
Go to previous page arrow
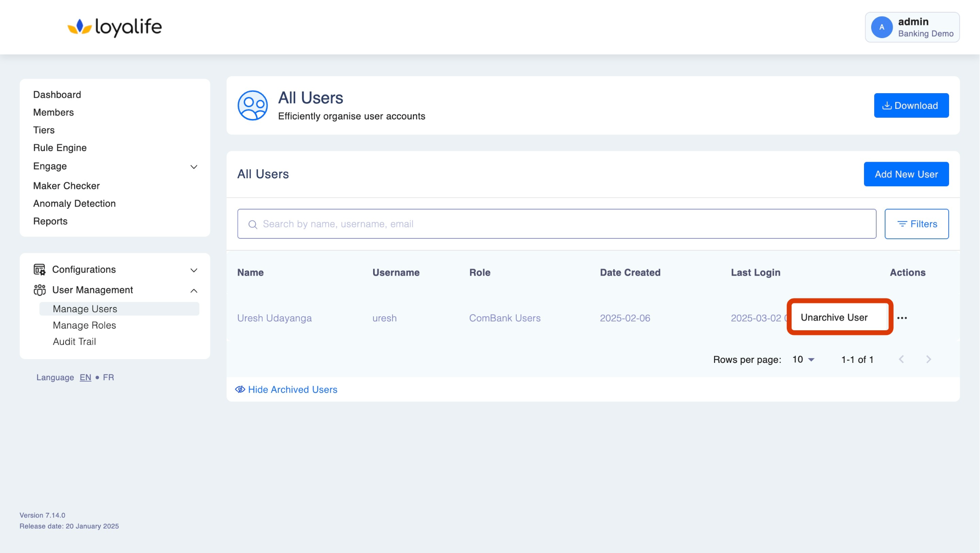(901, 359)
